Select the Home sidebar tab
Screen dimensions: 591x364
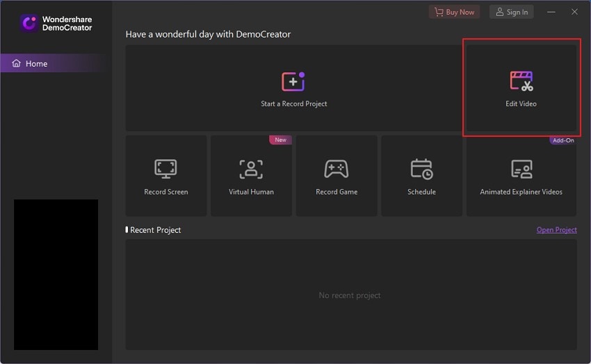(x=56, y=63)
